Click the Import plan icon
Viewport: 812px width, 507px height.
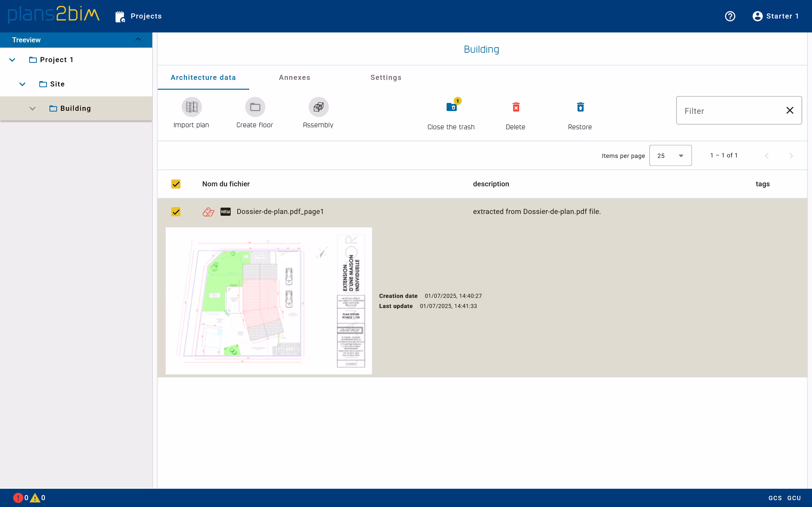tap(191, 107)
